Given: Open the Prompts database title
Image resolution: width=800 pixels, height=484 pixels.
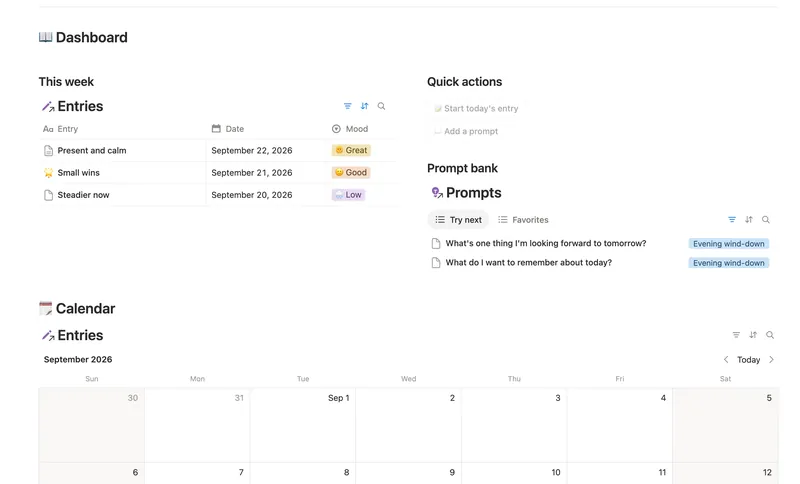Looking at the screenshot, I should [x=473, y=193].
